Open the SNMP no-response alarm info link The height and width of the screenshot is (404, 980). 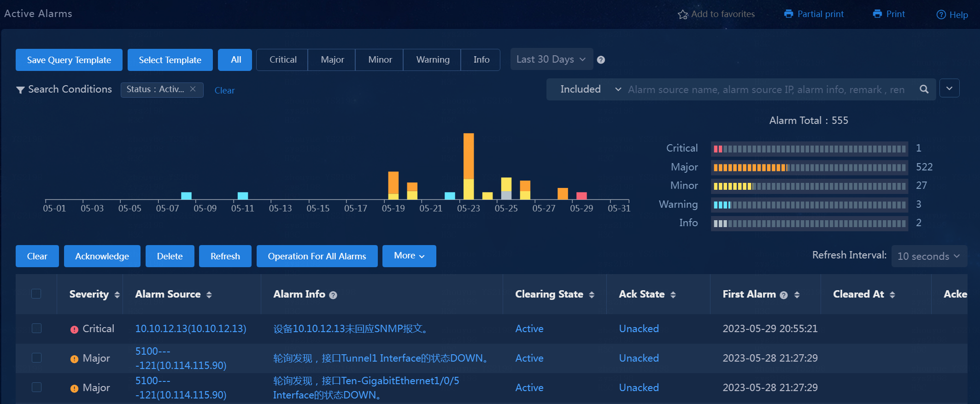tap(351, 328)
